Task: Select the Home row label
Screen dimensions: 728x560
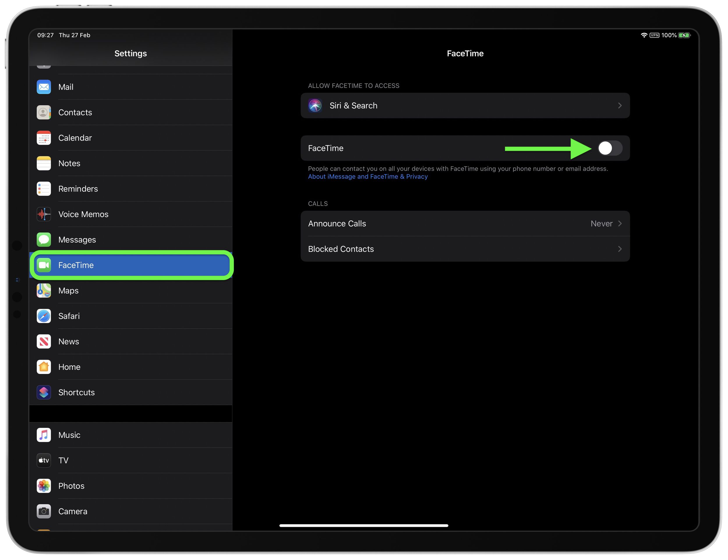Action: pos(69,367)
